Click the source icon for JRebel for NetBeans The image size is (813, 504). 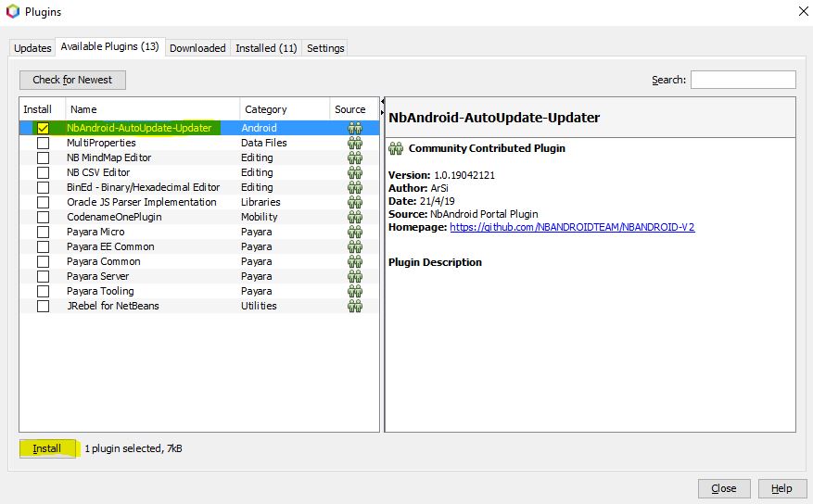(355, 306)
